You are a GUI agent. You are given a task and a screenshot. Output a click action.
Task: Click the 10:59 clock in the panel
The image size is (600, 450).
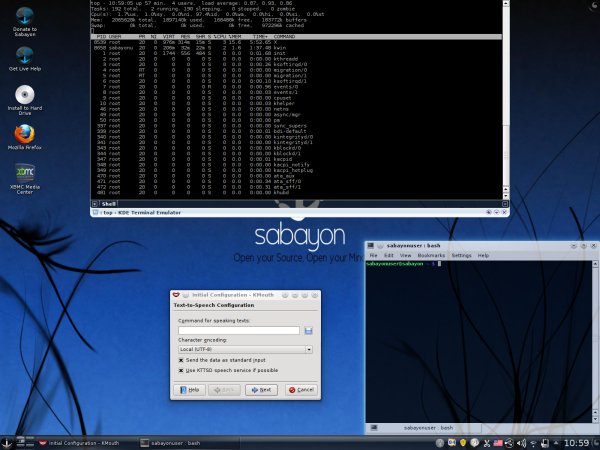[576, 443]
